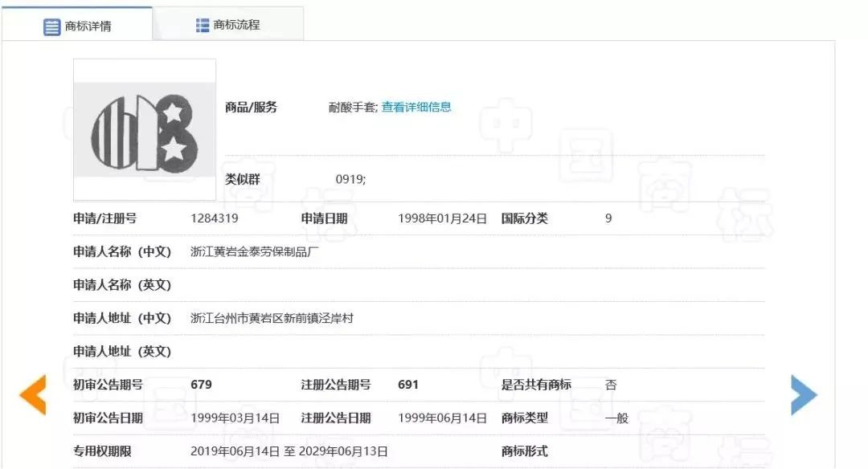Click the blue right navigation arrow
Image resolution: width=868 pixels, height=469 pixels.
click(x=805, y=394)
